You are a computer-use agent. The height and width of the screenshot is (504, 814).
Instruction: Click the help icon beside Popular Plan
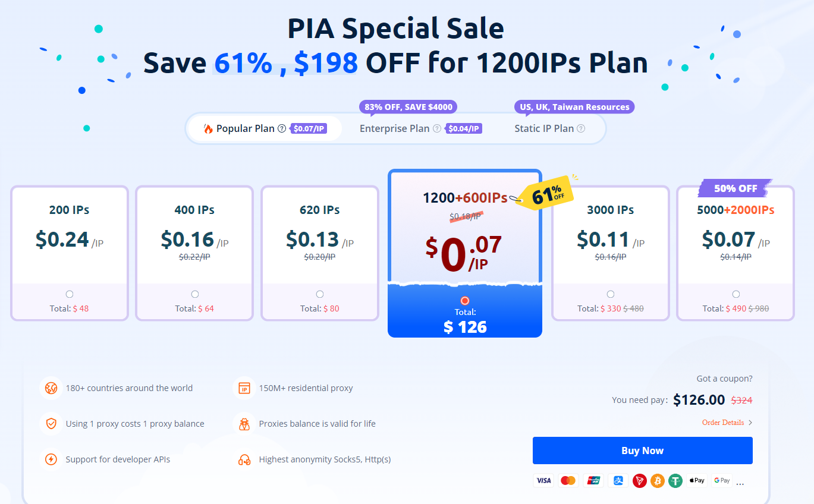[282, 128]
